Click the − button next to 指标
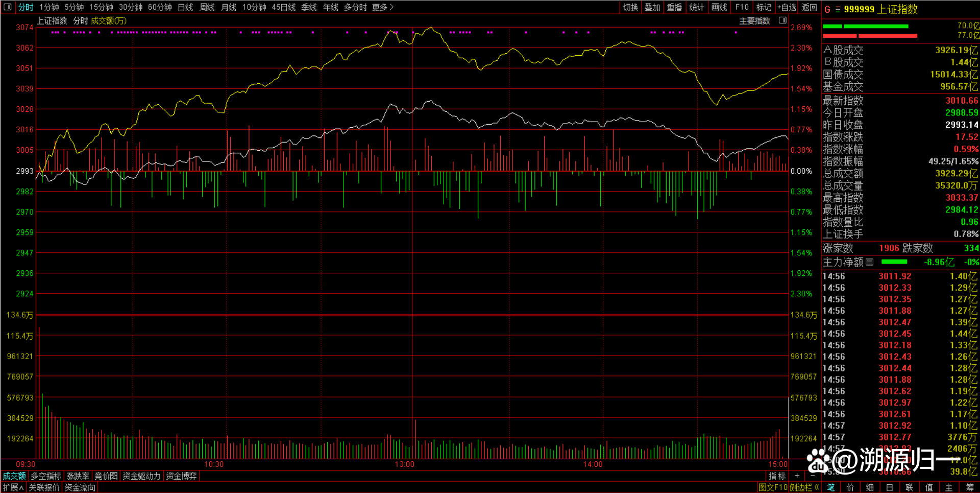The image size is (980, 494). coord(812,476)
